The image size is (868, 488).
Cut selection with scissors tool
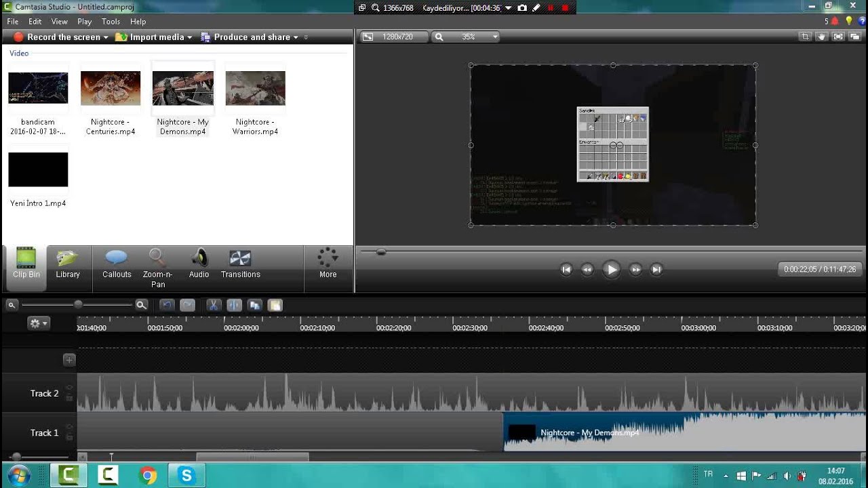pos(213,305)
